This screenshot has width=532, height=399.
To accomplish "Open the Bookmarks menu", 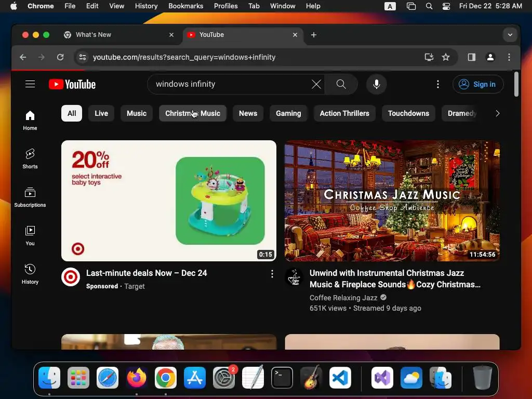I will click(x=185, y=6).
